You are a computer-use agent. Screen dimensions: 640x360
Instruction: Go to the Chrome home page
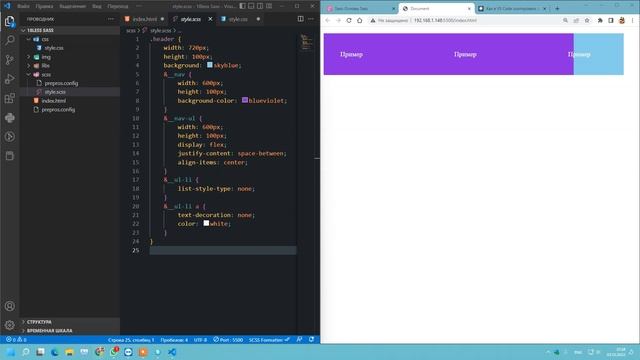360,20
